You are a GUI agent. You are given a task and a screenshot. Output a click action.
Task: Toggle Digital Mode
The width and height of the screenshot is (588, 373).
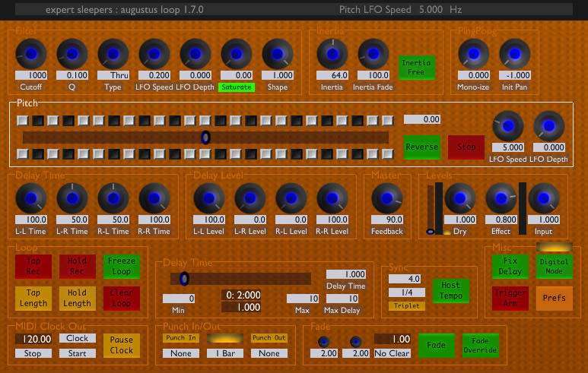click(x=555, y=267)
